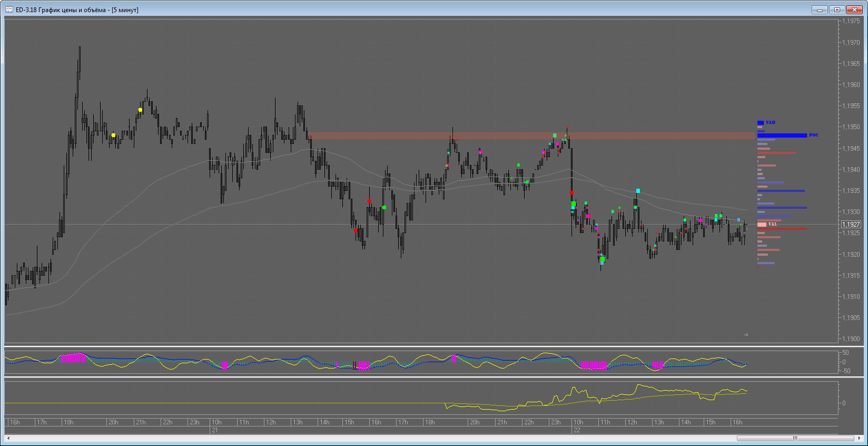Click the right arrow of horizontal scrollbar
Screen dimensions: 868x446
[860, 438]
